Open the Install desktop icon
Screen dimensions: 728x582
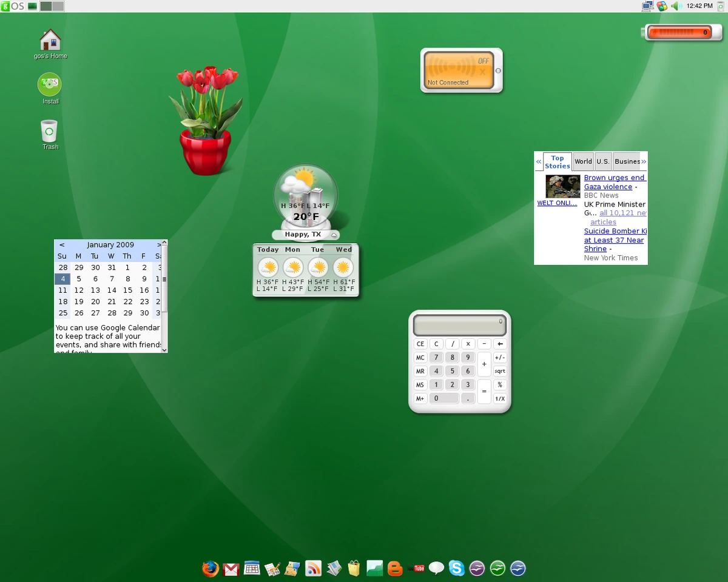pos(50,85)
